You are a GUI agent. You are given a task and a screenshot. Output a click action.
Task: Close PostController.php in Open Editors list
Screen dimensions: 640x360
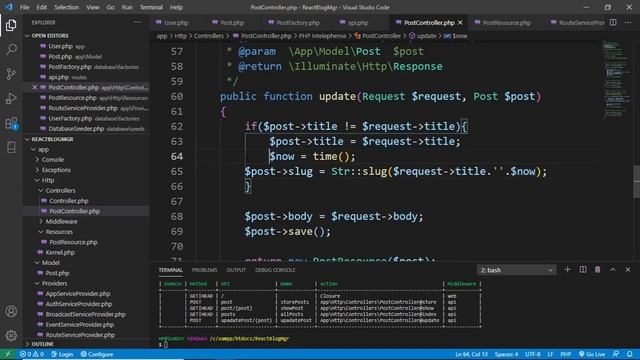(x=35, y=87)
